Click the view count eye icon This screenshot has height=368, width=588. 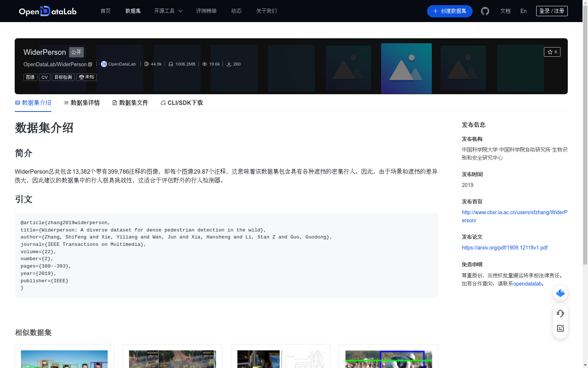pos(205,64)
